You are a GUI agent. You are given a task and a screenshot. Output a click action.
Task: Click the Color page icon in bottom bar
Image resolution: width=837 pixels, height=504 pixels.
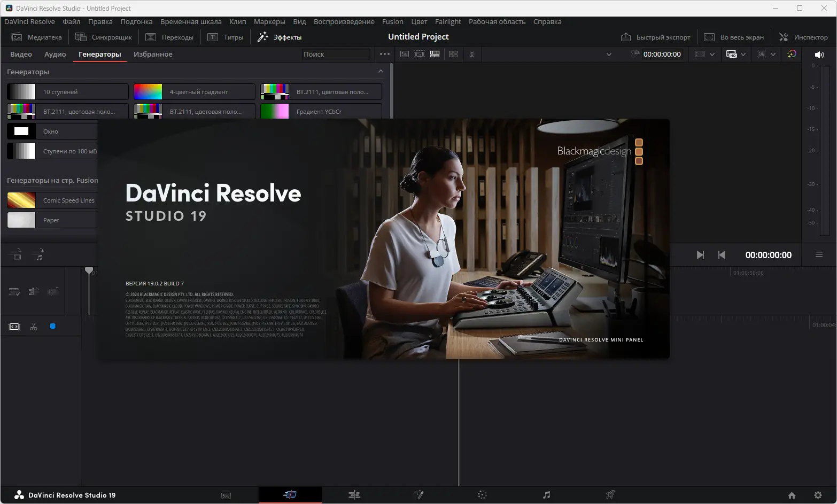point(482,495)
